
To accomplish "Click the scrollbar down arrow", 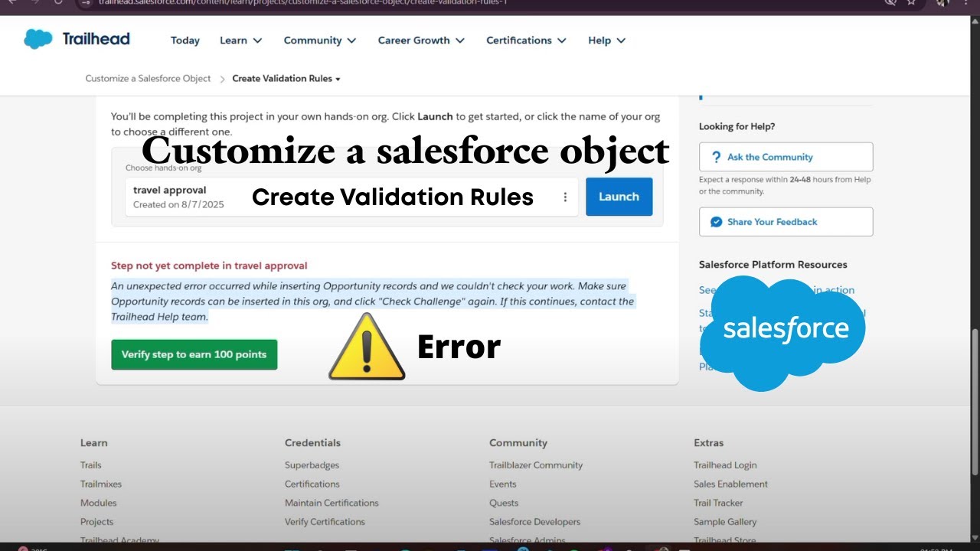I will [975, 538].
